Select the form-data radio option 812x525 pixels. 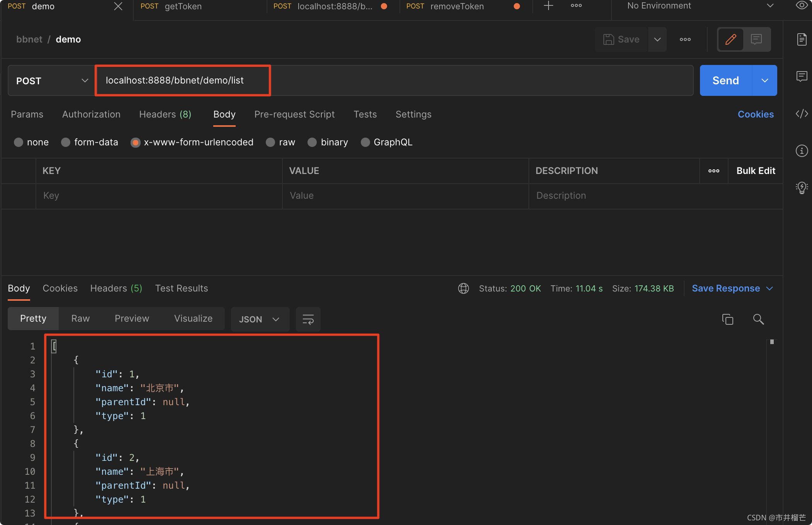[x=66, y=142]
